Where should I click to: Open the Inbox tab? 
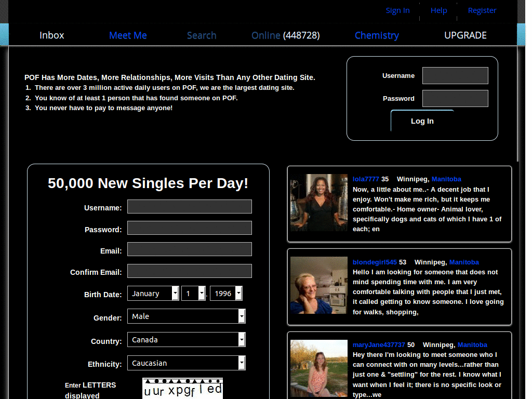[x=51, y=35]
